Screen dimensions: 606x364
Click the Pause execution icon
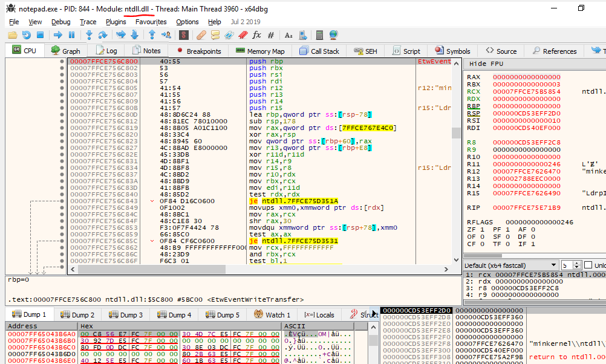[71, 35]
